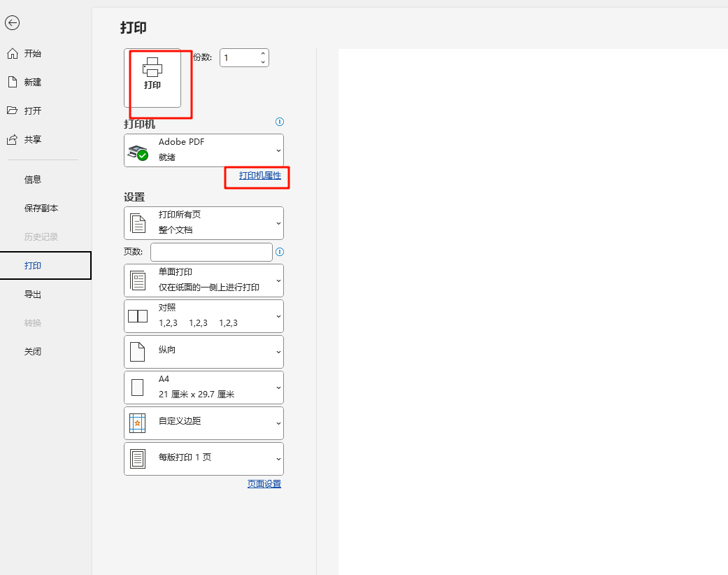Viewport: 728px width, 575px height.
Task: Open the 打印机属性 link
Action: pyautogui.click(x=260, y=176)
